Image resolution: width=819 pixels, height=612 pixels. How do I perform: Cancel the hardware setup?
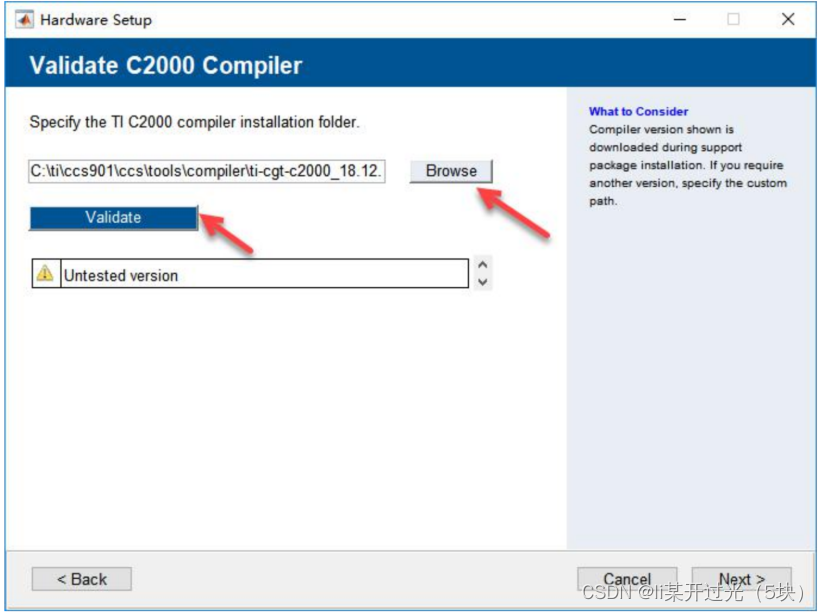627,579
